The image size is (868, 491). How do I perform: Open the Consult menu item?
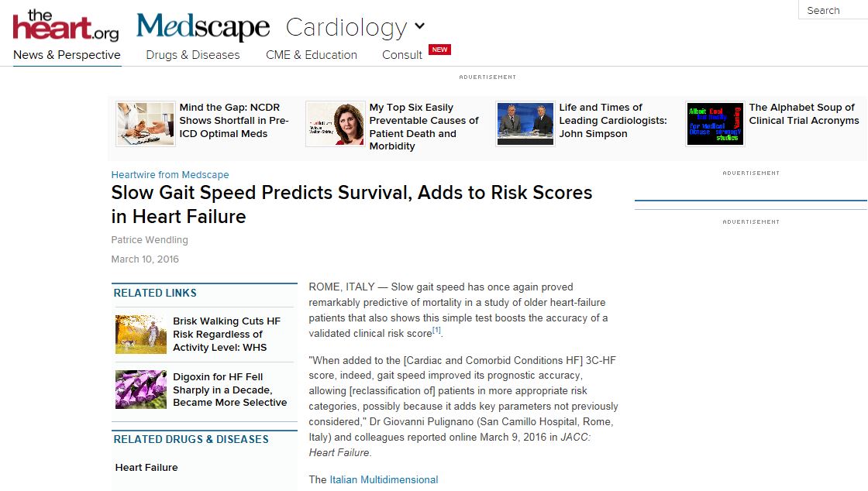402,55
